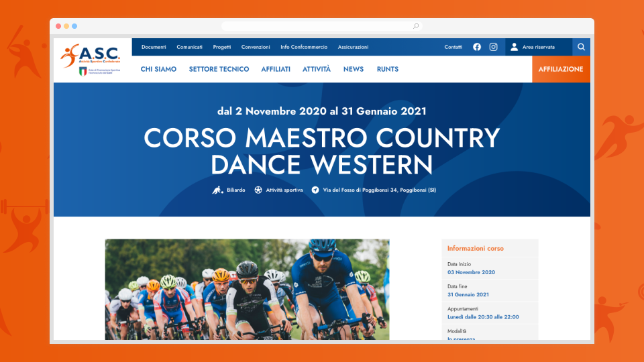Click the Biliardo sport icon
This screenshot has width=644, height=362.
[217, 190]
